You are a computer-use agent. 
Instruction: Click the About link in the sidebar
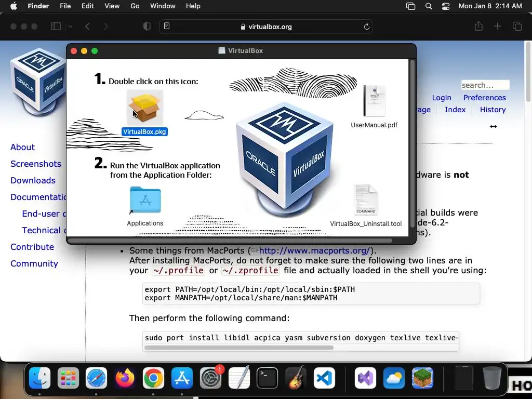(22, 147)
